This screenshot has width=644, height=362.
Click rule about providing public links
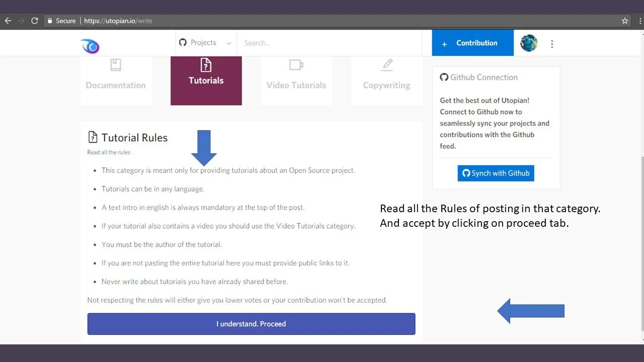click(x=225, y=263)
